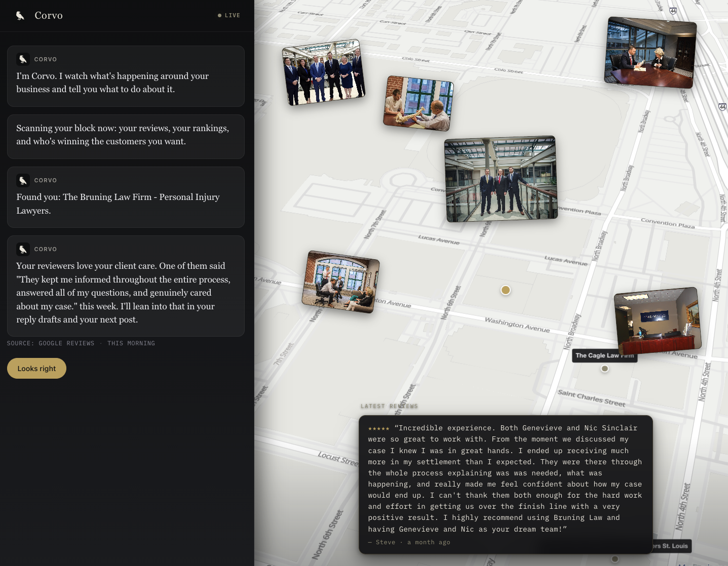Click bird avatar on "I'm Corvo" message
The height and width of the screenshot is (566, 728).
(x=23, y=59)
